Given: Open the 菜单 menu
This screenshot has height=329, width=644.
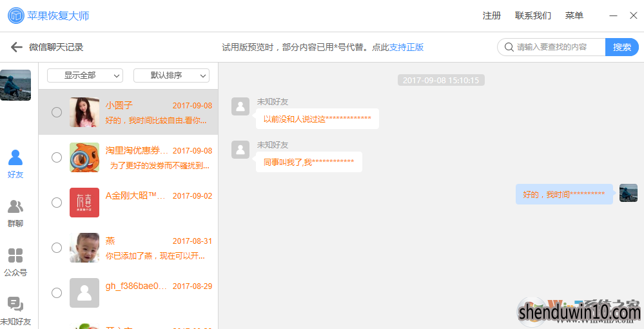Looking at the screenshot, I should (574, 15).
